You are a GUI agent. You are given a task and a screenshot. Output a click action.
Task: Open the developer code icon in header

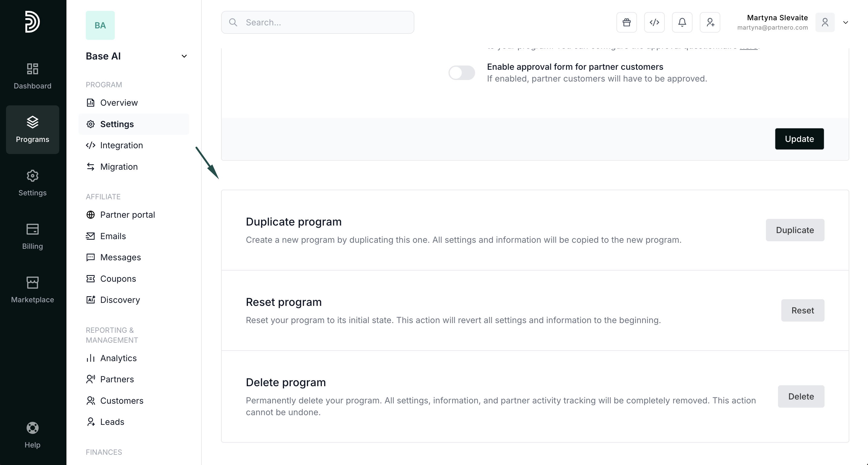coord(654,22)
